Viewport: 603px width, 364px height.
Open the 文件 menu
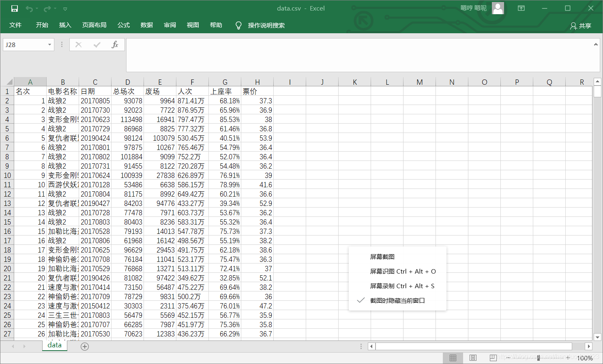(x=15, y=25)
